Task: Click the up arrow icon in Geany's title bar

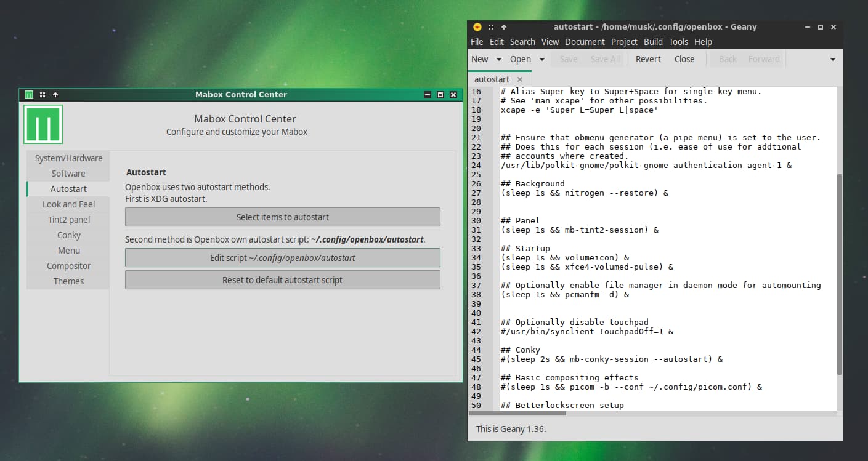Action: (x=504, y=27)
